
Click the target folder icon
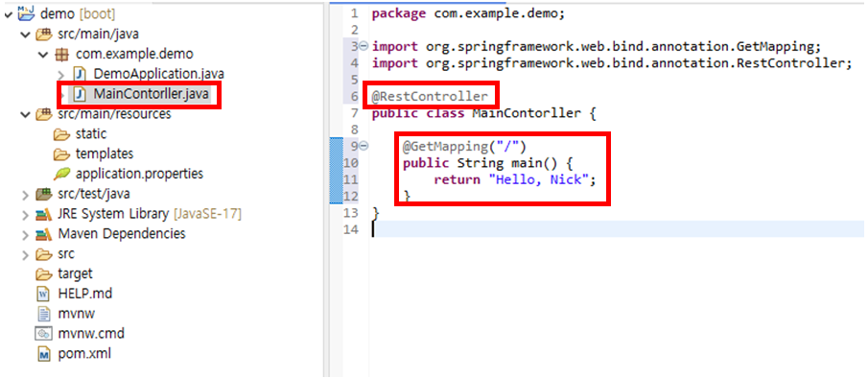pyautogui.click(x=43, y=274)
